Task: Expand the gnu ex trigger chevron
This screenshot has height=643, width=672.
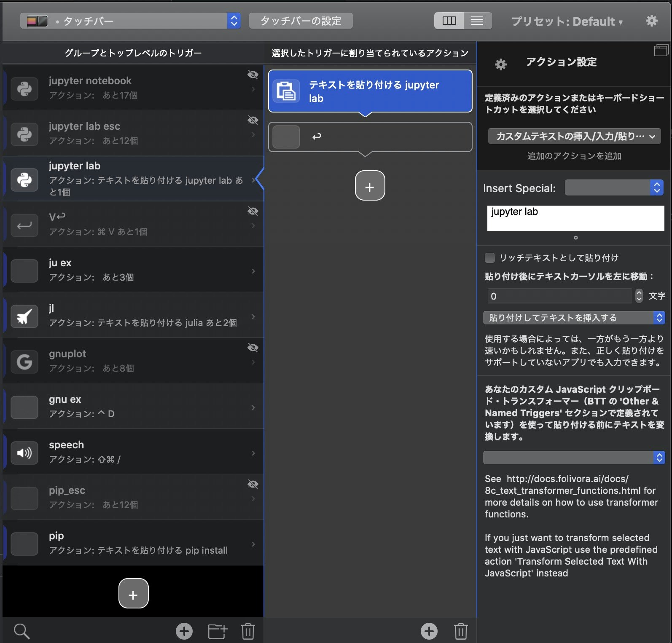Action: click(x=253, y=407)
